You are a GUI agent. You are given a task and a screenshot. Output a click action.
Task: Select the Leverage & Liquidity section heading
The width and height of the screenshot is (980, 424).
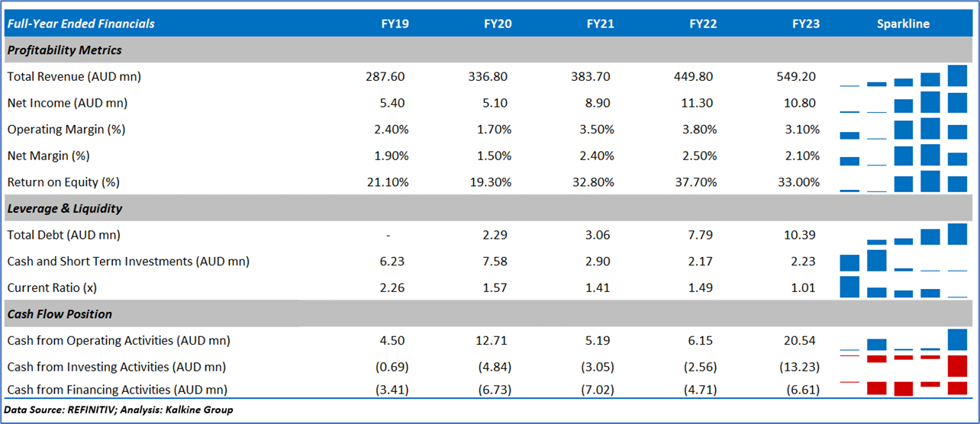coord(64,208)
